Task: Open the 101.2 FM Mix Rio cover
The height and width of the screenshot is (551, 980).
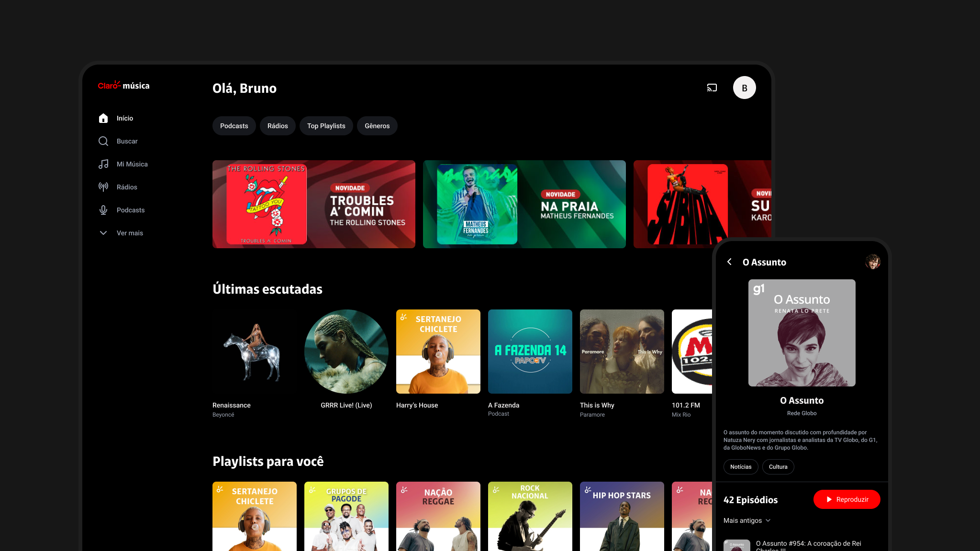Action: pyautogui.click(x=692, y=352)
